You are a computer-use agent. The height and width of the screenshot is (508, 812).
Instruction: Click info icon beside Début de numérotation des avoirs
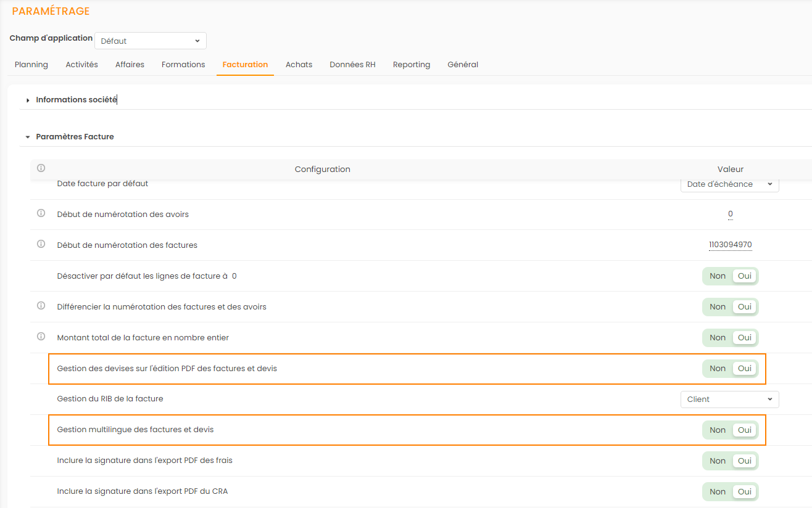click(41, 213)
